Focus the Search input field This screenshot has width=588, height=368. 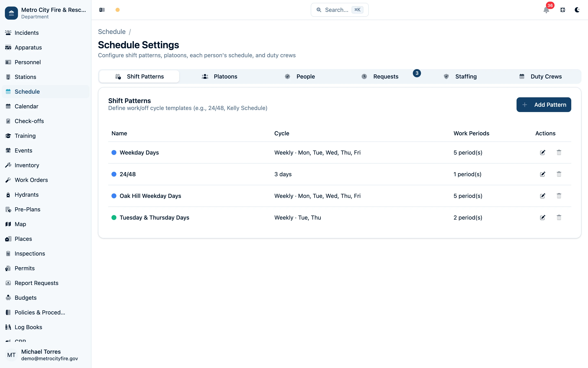[340, 10]
